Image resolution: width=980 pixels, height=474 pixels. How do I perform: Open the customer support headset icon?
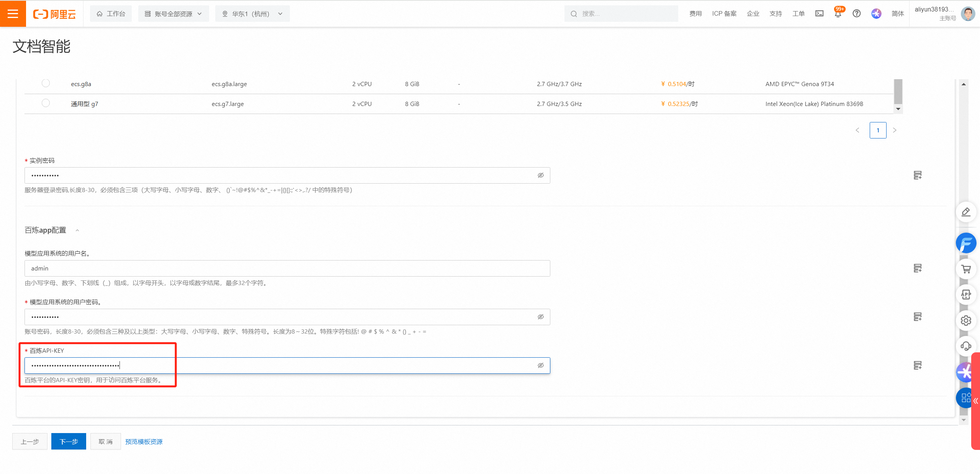click(966, 346)
